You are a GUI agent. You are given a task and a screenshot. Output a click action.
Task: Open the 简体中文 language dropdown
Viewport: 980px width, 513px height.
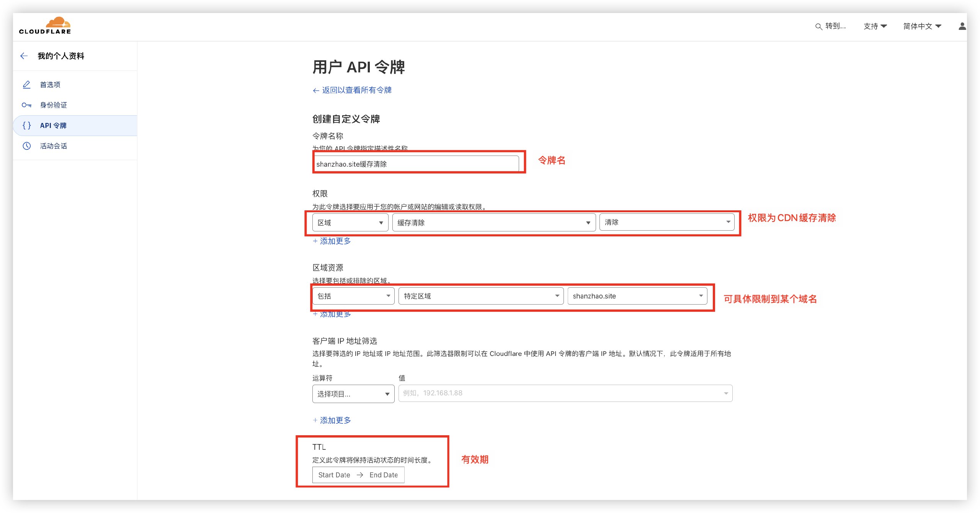(x=922, y=26)
